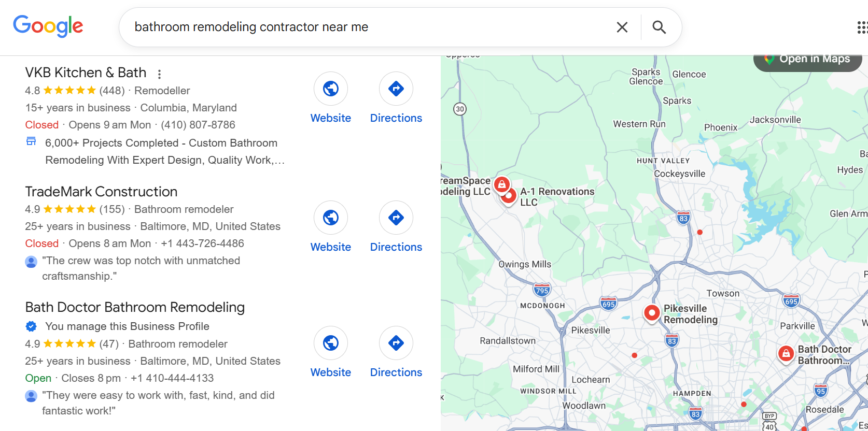The image size is (868, 431).
Task: Click the '(155)' review count for TradeMark
Action: click(112, 209)
